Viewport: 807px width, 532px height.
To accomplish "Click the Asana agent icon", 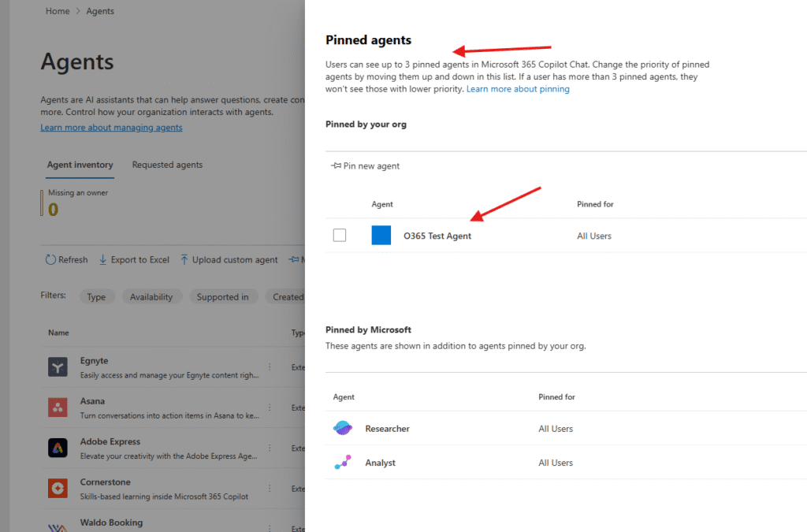I will (58, 407).
